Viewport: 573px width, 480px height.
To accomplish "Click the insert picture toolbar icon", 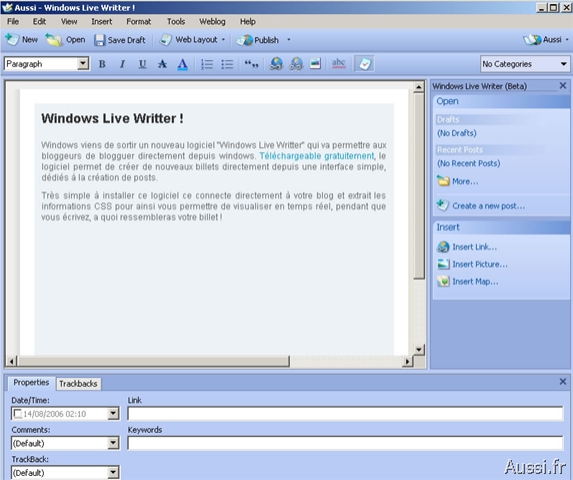I will [x=315, y=64].
